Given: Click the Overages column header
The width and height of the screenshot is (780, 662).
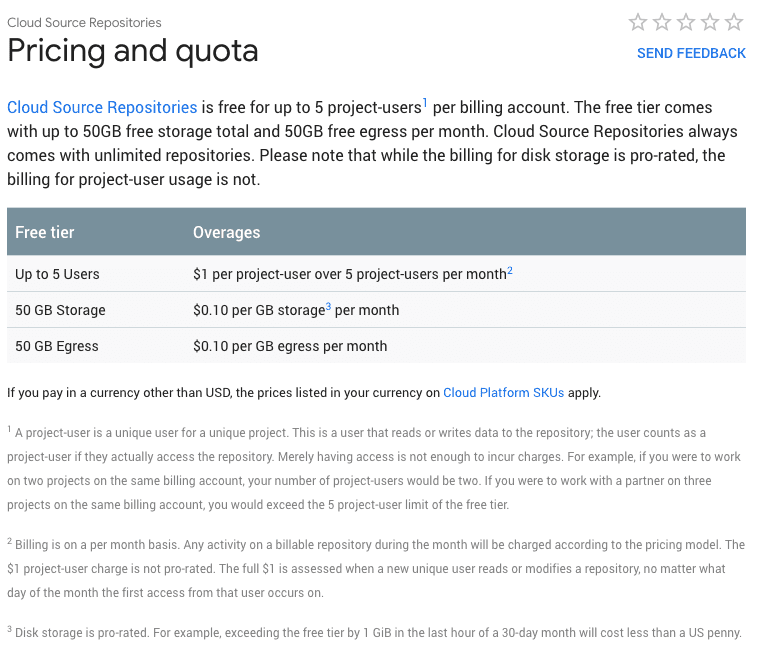Looking at the screenshot, I should 226,232.
